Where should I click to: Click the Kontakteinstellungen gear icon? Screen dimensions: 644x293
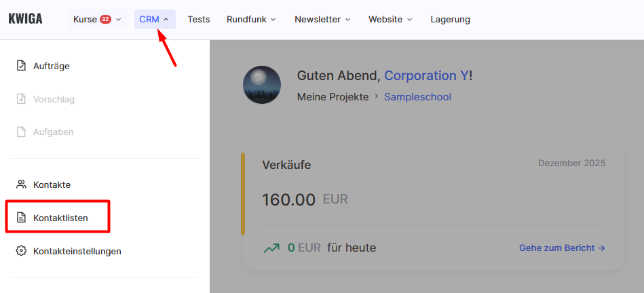tap(21, 251)
